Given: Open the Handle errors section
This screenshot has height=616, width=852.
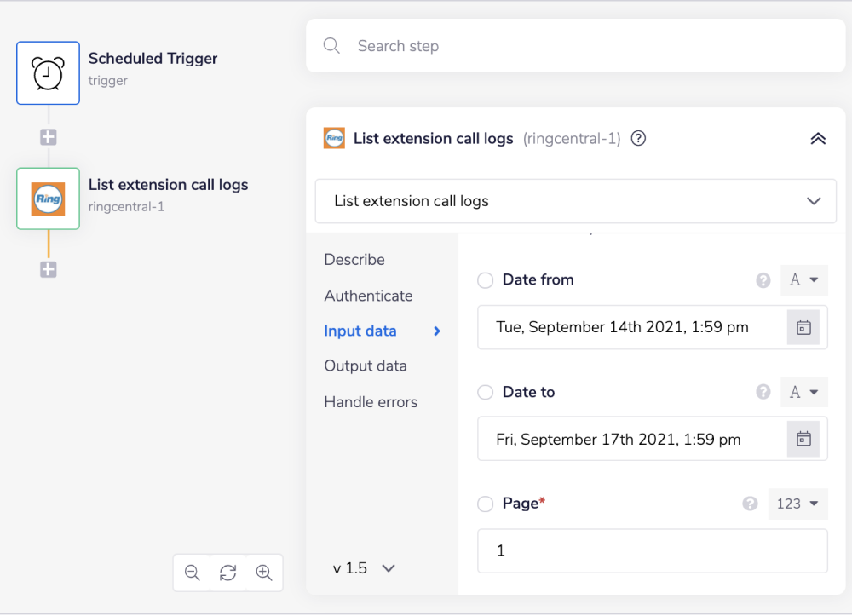Looking at the screenshot, I should click(x=371, y=401).
